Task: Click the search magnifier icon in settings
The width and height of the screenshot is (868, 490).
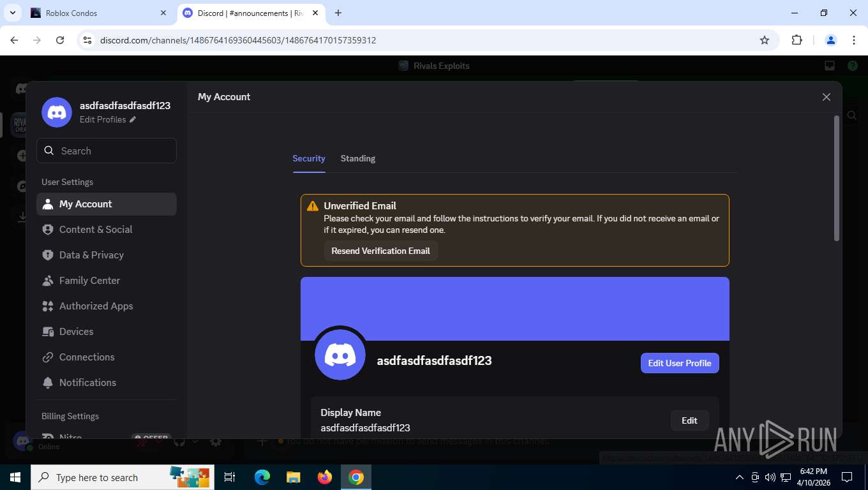Action: [49, 151]
